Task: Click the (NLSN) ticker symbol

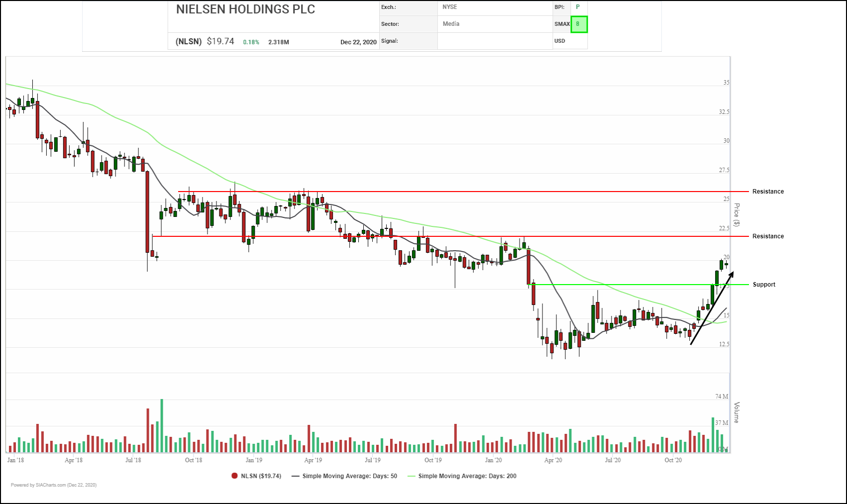Action: pos(189,42)
